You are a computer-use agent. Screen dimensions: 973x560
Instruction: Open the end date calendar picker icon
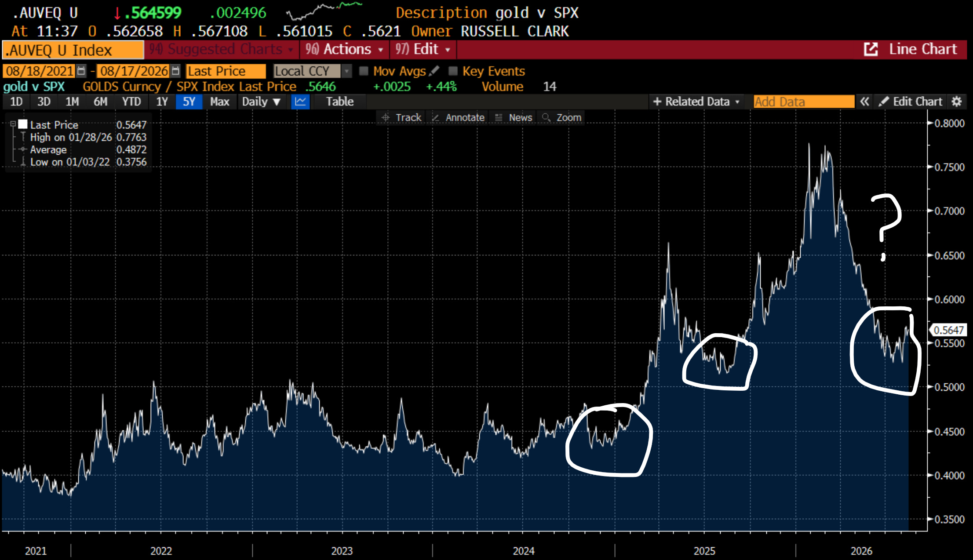175,71
